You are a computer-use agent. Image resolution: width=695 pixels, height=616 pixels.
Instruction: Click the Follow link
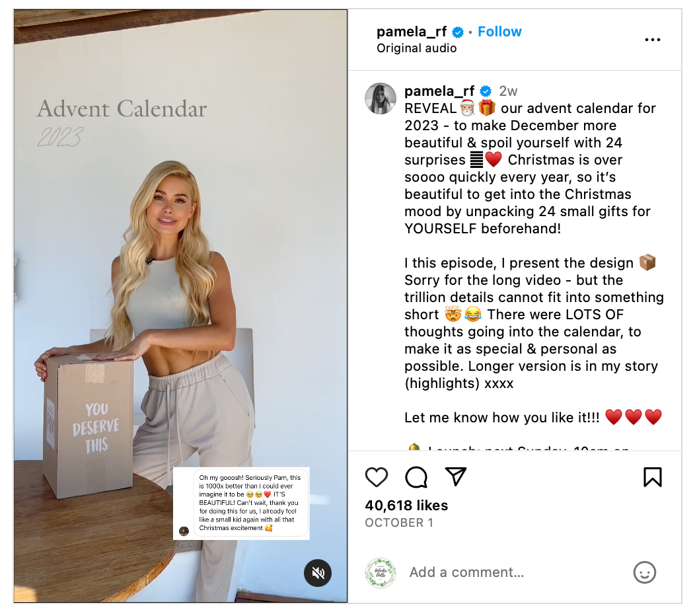pyautogui.click(x=499, y=32)
